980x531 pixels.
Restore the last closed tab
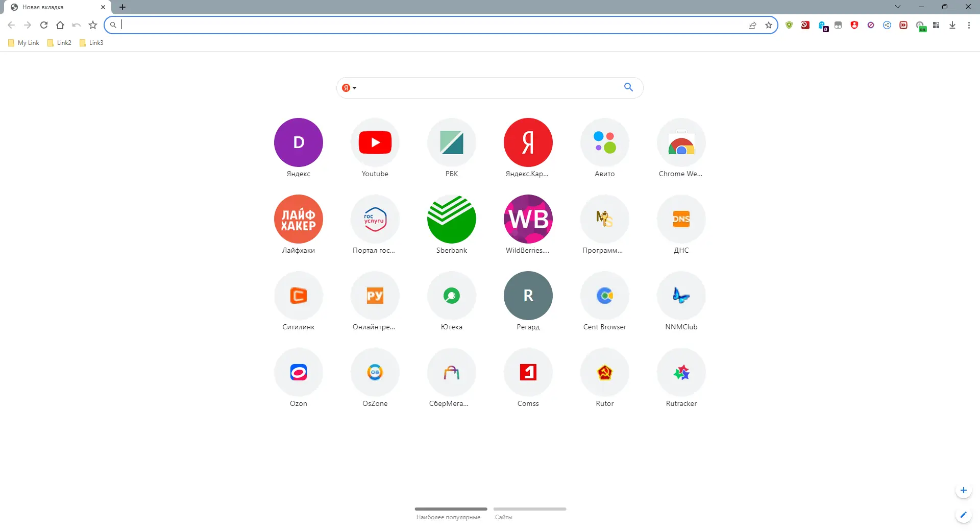click(77, 25)
